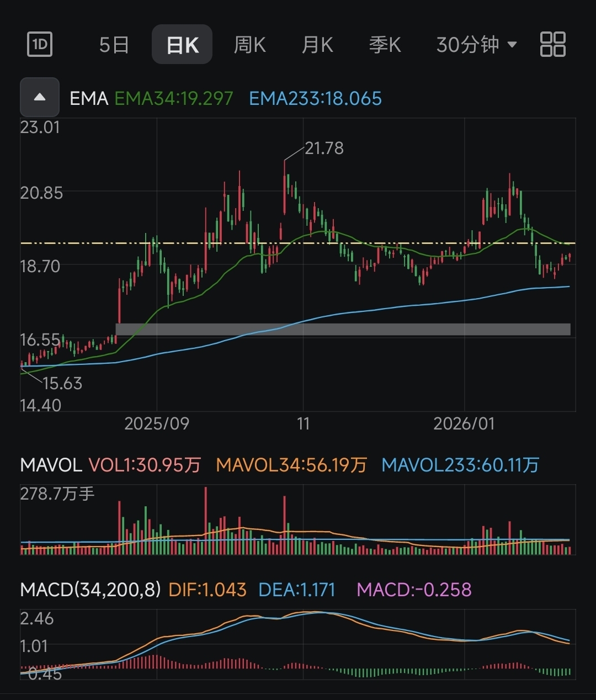The image size is (596, 700).
Task: Tap the 1.01 MACD axis label
Action: (x=34, y=646)
